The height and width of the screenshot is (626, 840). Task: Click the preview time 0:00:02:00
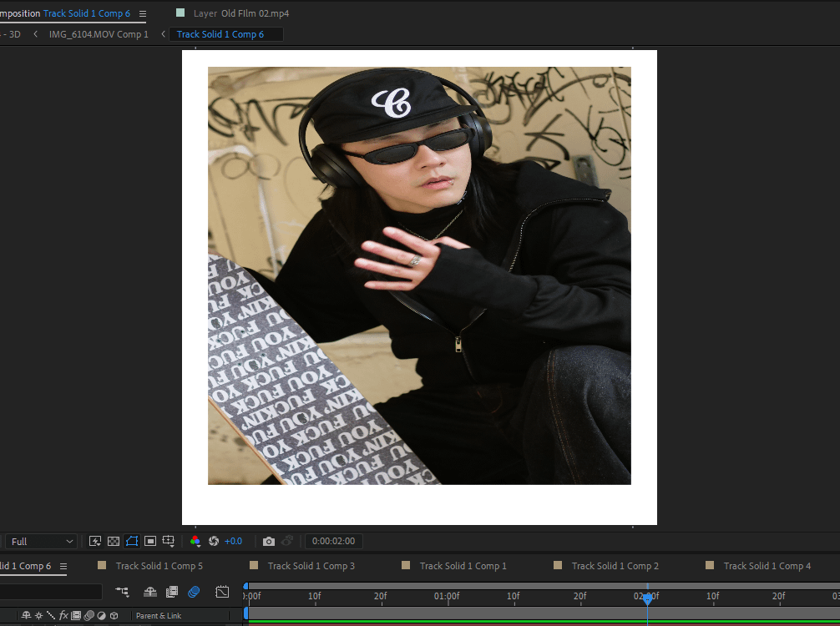(x=333, y=541)
